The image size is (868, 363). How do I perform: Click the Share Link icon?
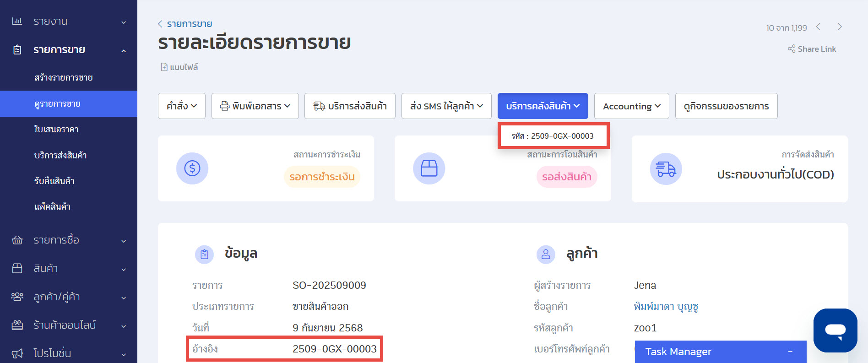[792, 49]
